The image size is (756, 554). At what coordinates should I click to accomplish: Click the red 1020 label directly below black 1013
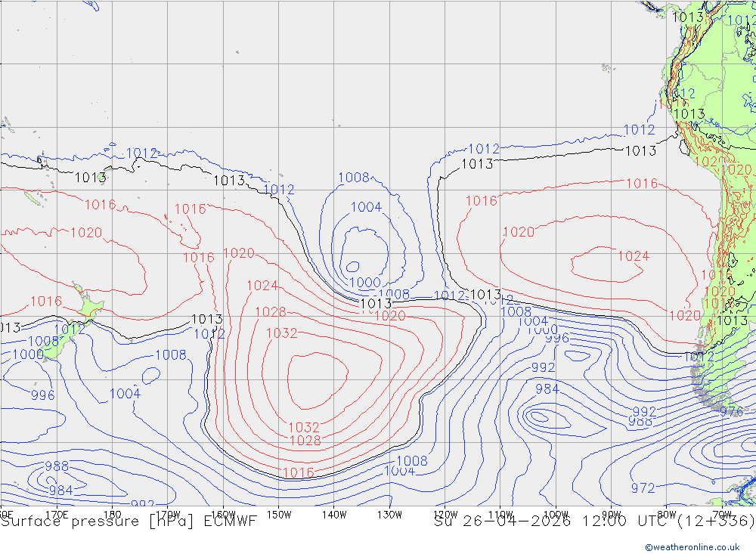[x=389, y=316]
